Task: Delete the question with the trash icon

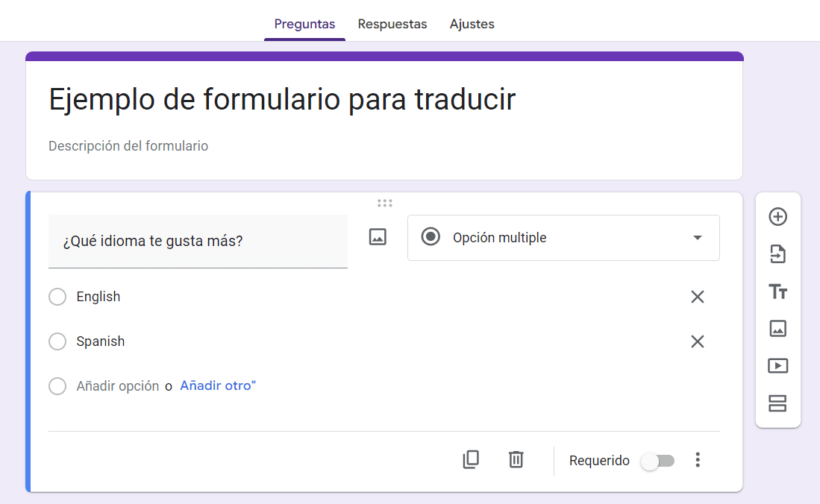Action: click(x=516, y=459)
